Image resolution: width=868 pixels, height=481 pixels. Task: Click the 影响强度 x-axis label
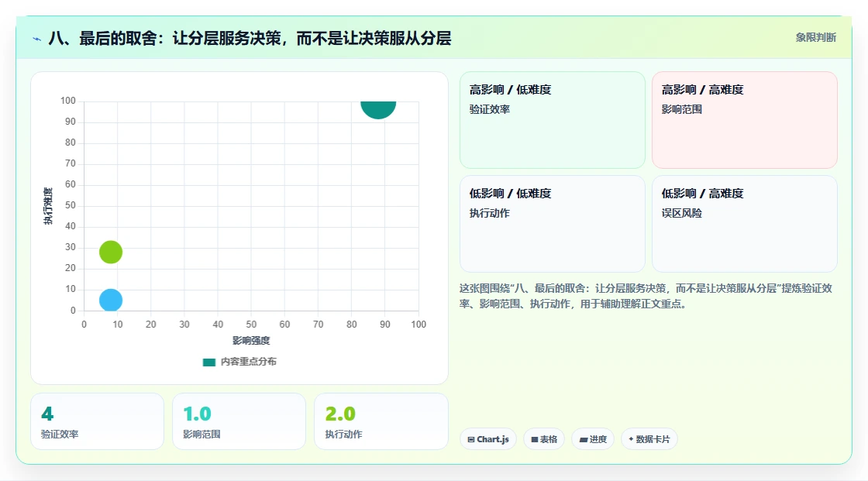point(251,340)
